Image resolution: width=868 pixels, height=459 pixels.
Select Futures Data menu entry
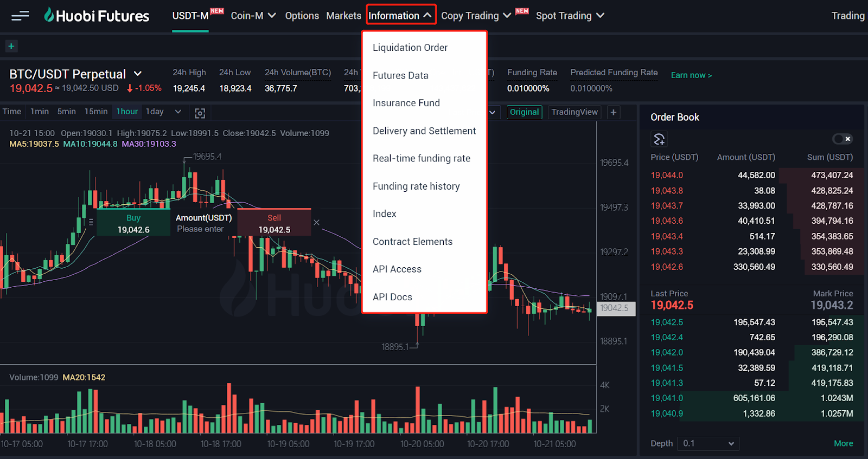coord(400,75)
